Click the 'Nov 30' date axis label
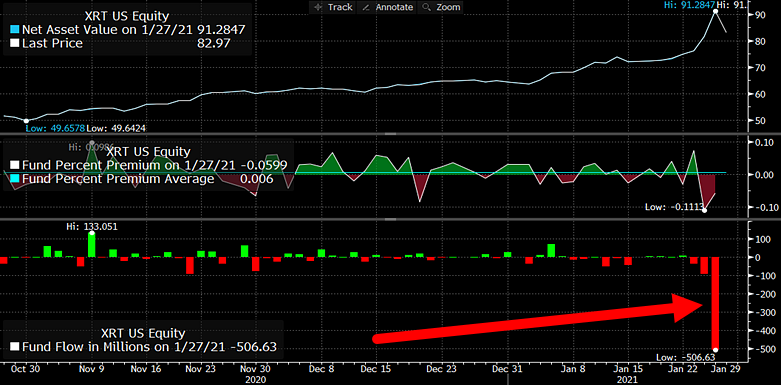This screenshot has width=781, height=385. point(255,369)
